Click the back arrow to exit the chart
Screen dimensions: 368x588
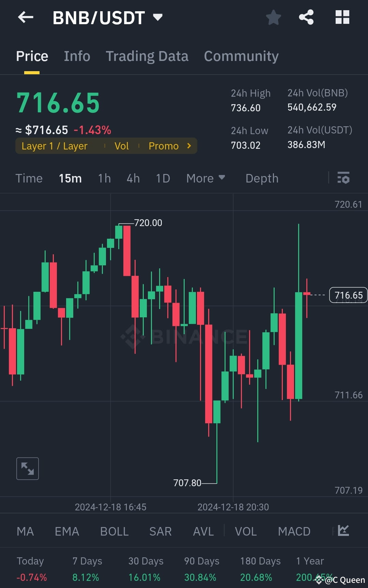point(26,17)
